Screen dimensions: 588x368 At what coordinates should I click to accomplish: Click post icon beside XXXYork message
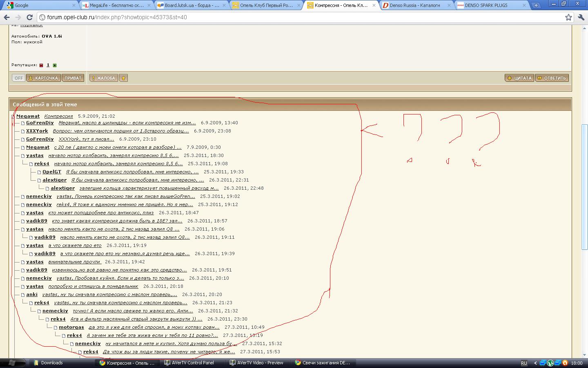click(23, 131)
